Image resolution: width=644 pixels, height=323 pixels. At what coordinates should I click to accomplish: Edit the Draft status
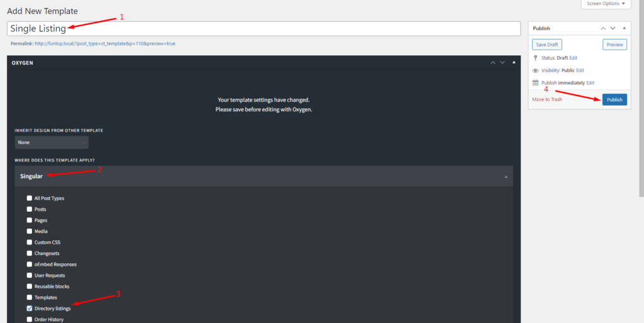(x=574, y=58)
